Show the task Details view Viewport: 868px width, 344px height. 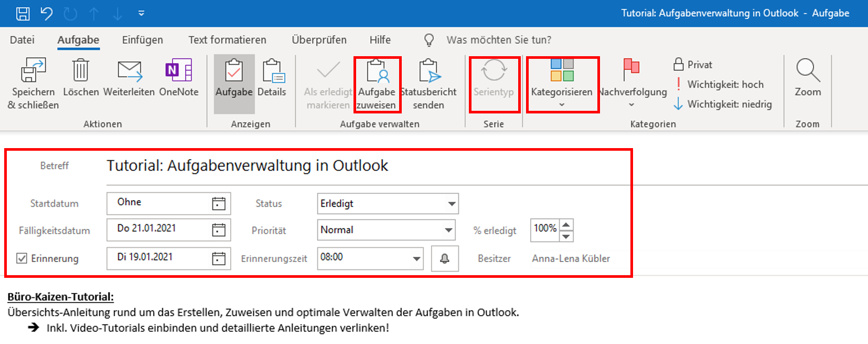[272, 78]
